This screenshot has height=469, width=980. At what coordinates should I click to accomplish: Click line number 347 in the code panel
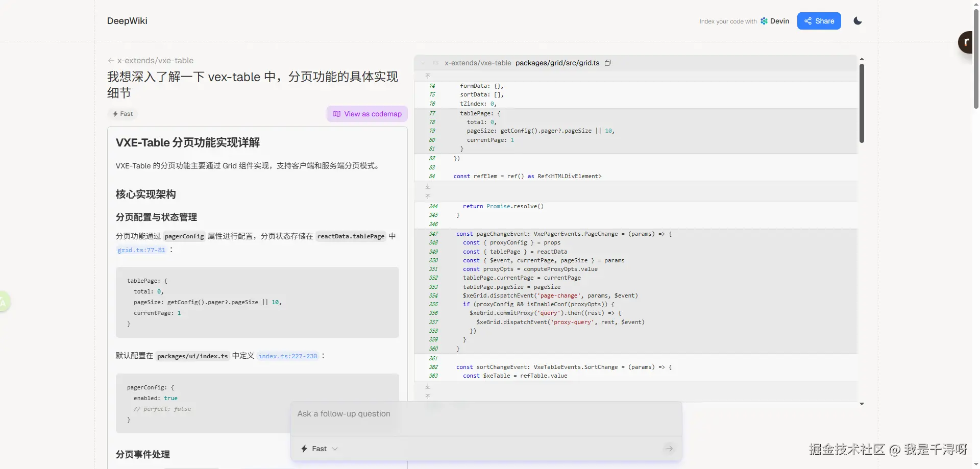(x=433, y=234)
